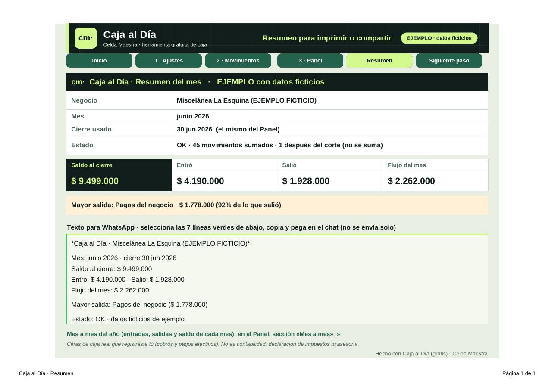Click the Negocio row label
This screenshot has width=555, height=392.
click(84, 100)
